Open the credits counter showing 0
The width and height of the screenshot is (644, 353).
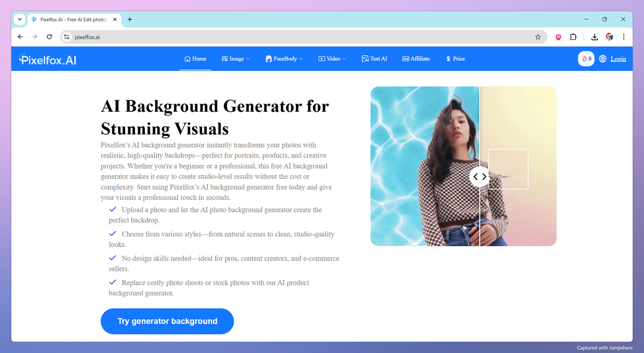(x=586, y=59)
